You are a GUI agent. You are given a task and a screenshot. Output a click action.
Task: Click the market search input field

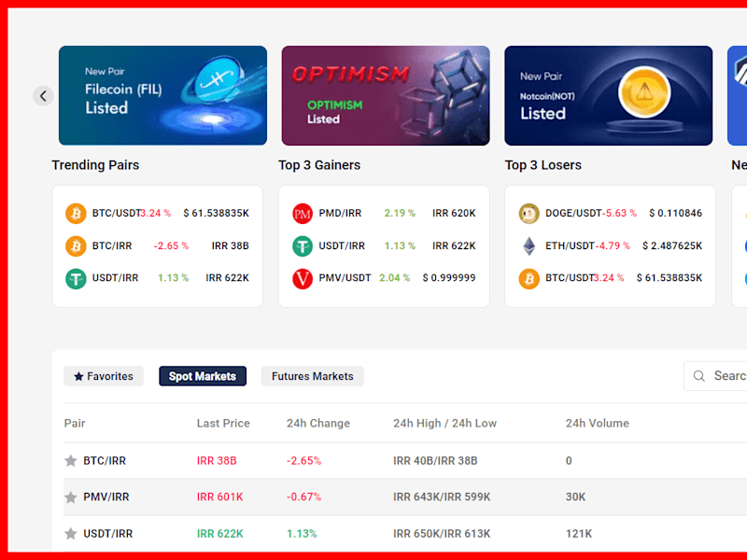click(715, 376)
